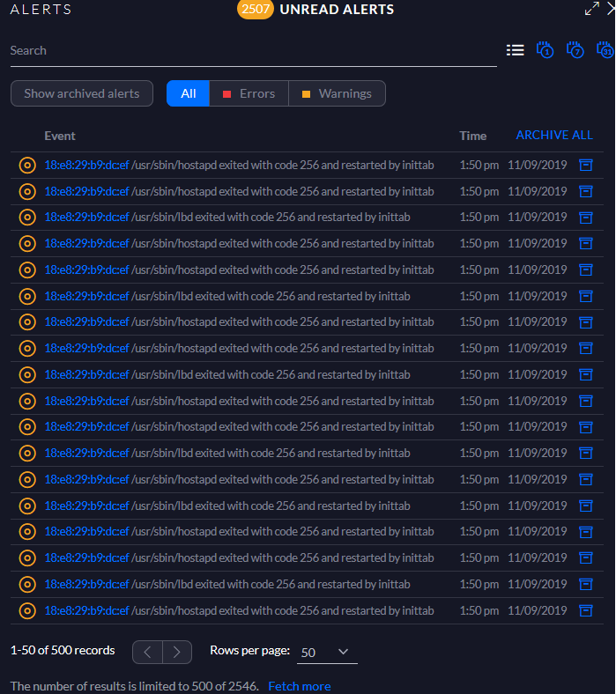Go to next page of records
The width and height of the screenshot is (616, 694).
[177, 652]
